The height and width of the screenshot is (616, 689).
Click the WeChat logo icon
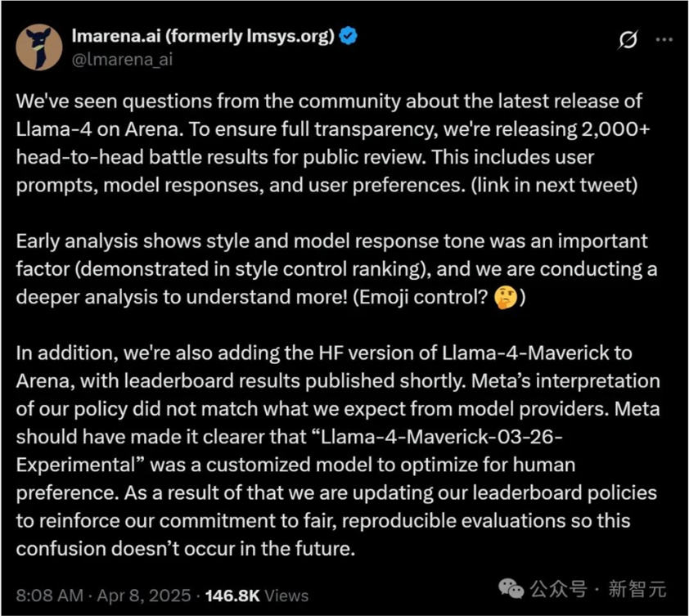coord(513,588)
